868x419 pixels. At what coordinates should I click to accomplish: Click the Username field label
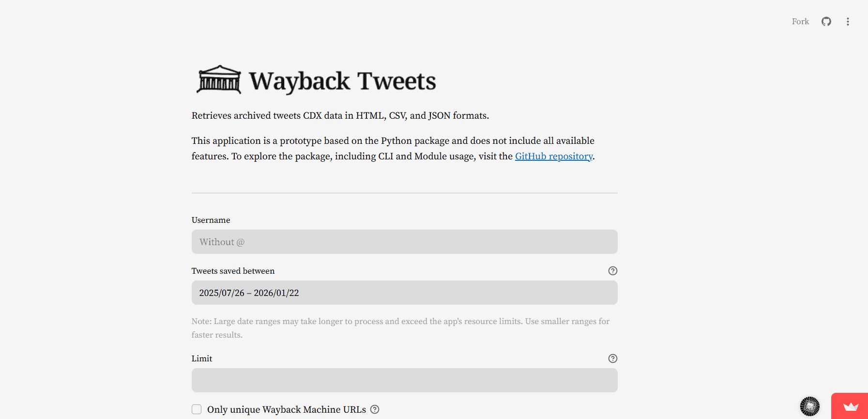[211, 220]
